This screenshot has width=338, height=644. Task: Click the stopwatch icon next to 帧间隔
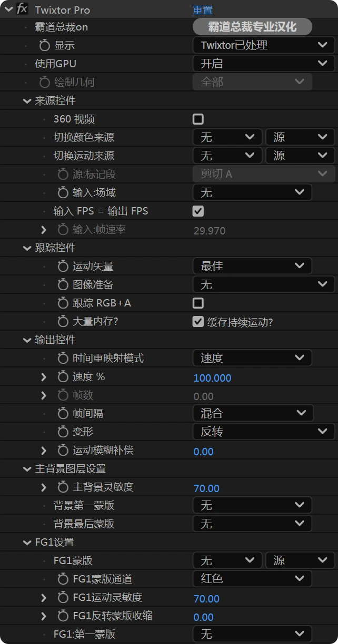point(63,413)
